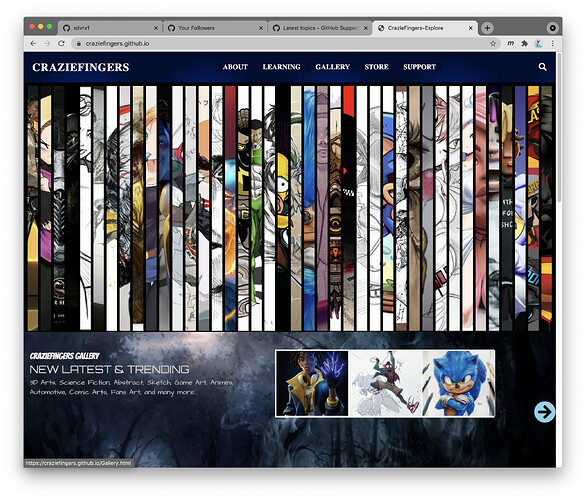Click the 'CRAZIEFINGERS GALLERY' heading text
This screenshot has width=587, height=500.
click(x=65, y=356)
